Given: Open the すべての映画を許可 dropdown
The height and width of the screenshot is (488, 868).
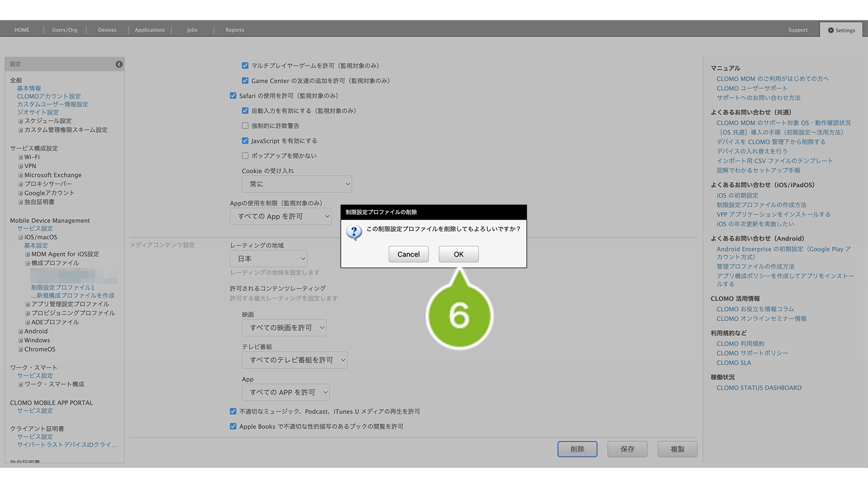Looking at the screenshot, I should (x=284, y=328).
